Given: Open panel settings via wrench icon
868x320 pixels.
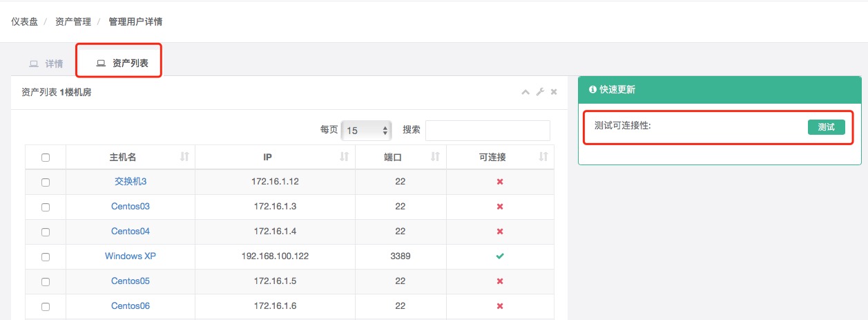Looking at the screenshot, I should click(x=540, y=92).
